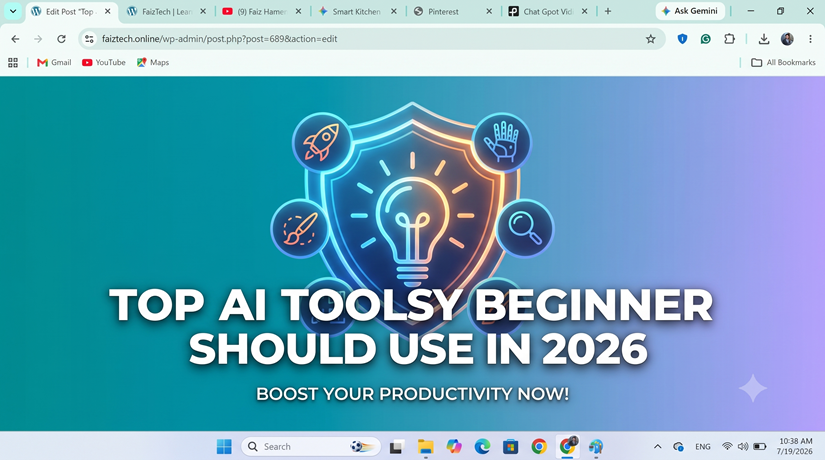Open Wi-Fi network settings in the tray

click(x=727, y=446)
